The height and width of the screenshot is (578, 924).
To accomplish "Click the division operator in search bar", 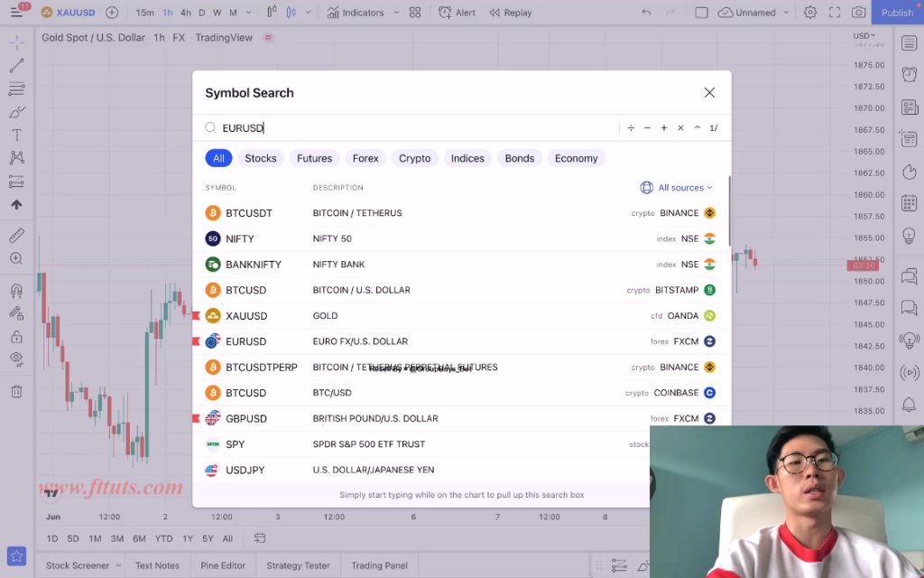I will [x=631, y=128].
